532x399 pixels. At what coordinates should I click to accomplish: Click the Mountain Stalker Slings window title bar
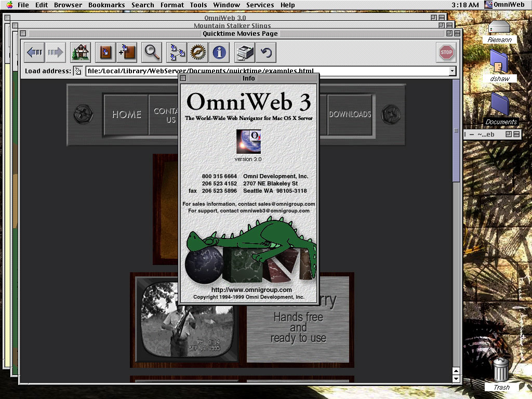[232, 25]
